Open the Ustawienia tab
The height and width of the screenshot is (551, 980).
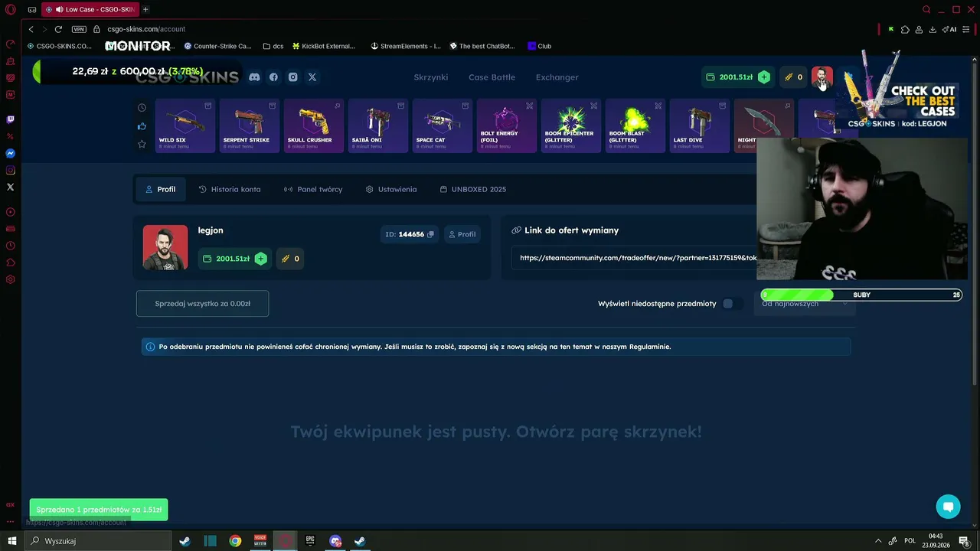pos(391,189)
